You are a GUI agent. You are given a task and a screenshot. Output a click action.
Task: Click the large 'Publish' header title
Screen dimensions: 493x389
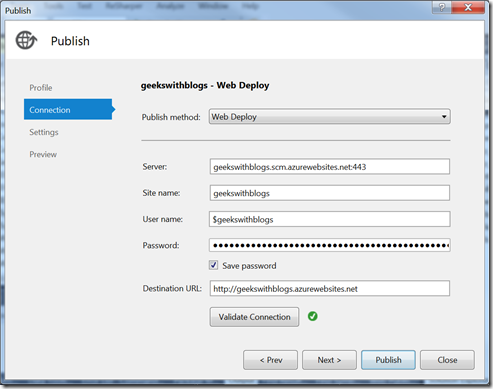coord(70,41)
